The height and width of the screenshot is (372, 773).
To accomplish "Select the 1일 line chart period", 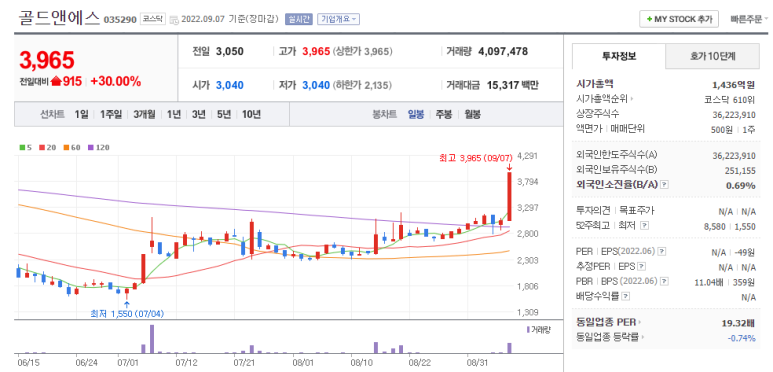I will coord(82,115).
